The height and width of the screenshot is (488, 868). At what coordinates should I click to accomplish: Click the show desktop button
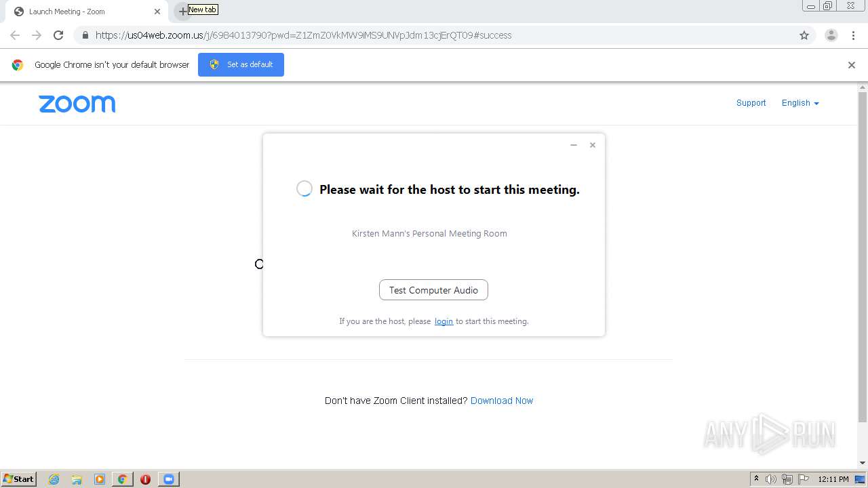[x=861, y=479]
